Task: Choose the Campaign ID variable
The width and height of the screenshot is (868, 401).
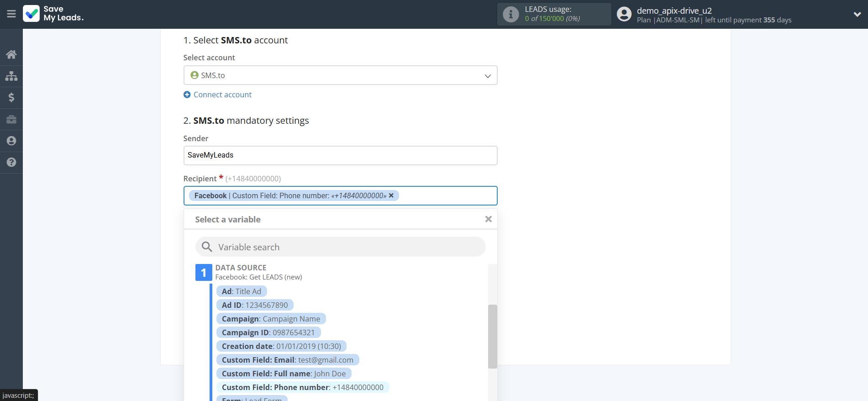Action: pos(268,332)
